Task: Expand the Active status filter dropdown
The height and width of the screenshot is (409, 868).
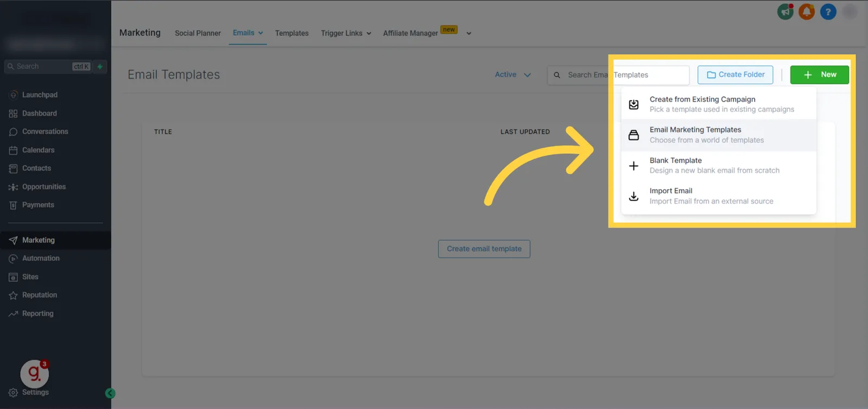Action: 513,74
